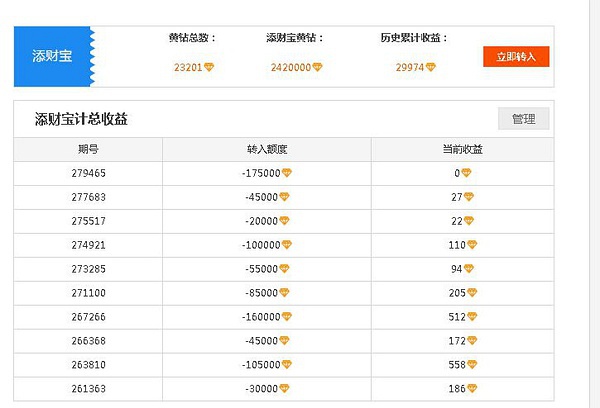
Task: Click diamond icon beside -20000
Action: click(284, 220)
